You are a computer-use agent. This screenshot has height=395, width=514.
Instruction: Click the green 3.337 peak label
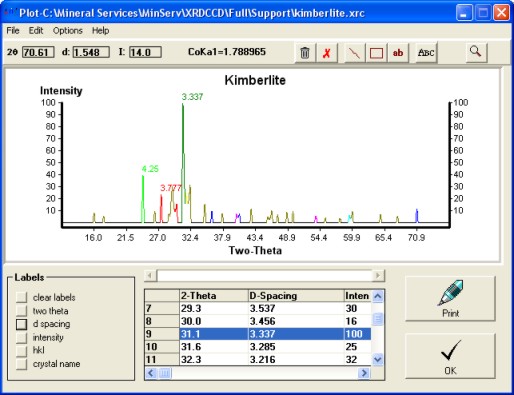pyautogui.click(x=192, y=97)
